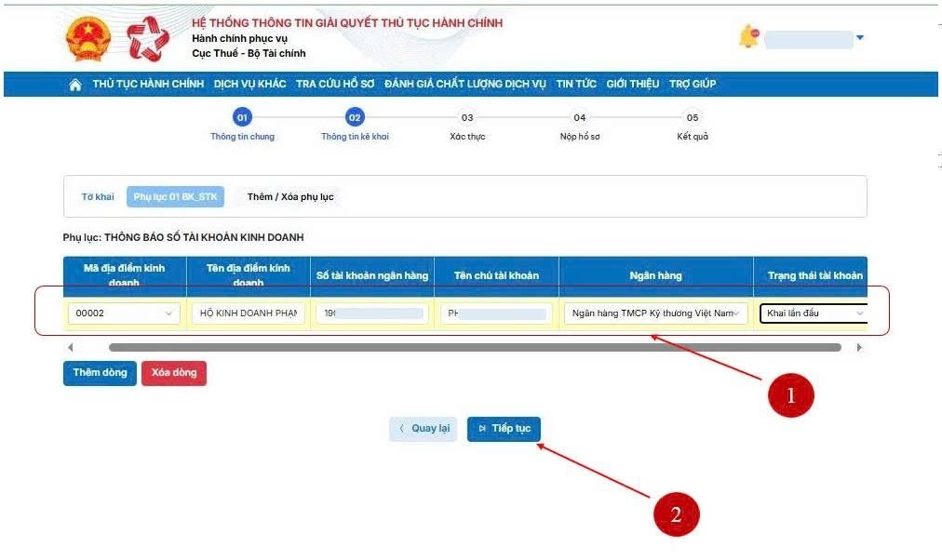The height and width of the screenshot is (560, 942).
Task: Click the scrollbar right arrow
Action: 858,347
